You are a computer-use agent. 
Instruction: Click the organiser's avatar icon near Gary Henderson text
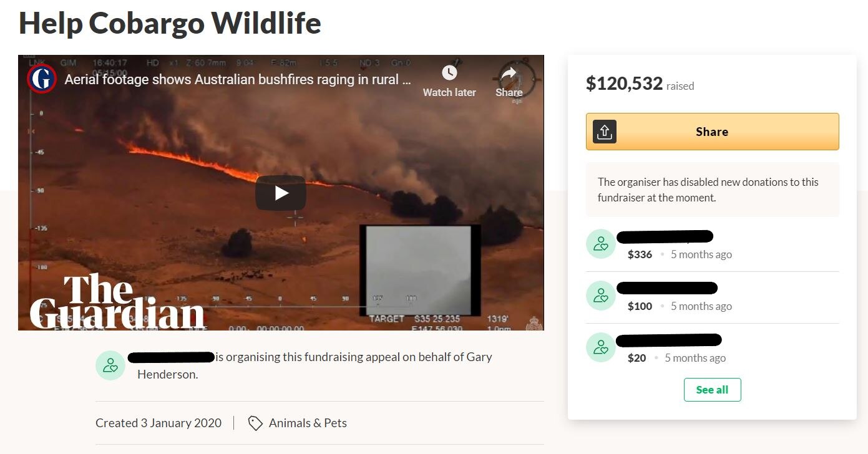[110, 365]
